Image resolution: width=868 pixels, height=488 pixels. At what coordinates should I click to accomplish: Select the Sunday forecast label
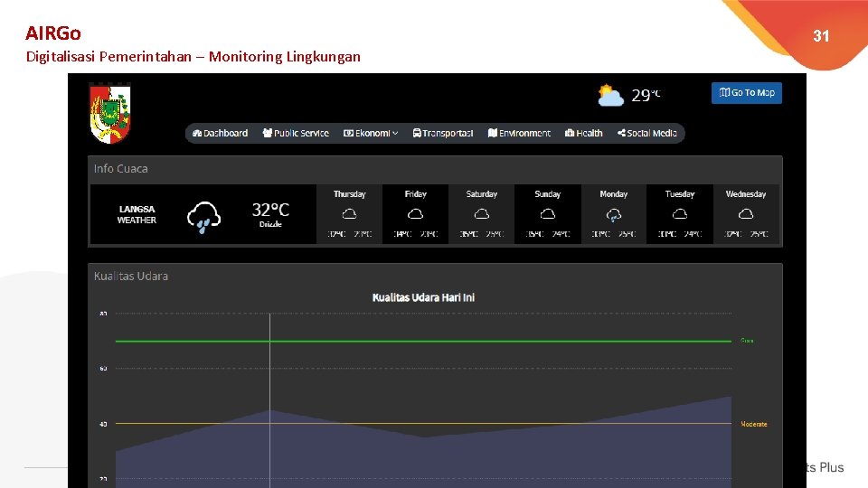548,194
